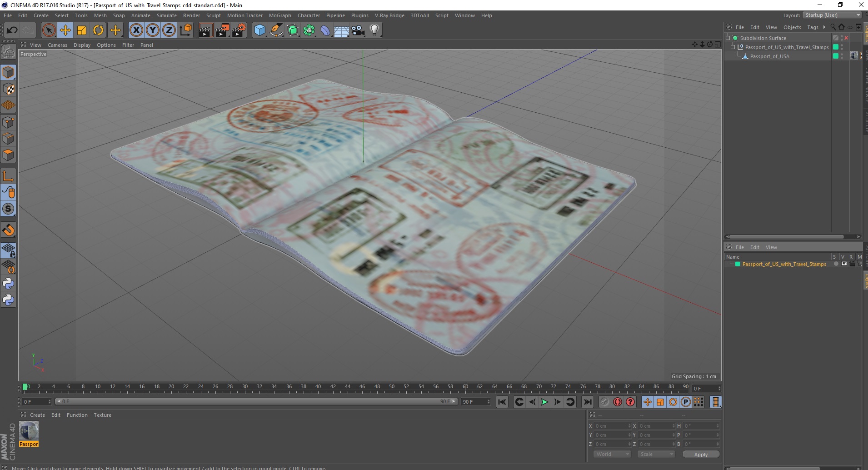Click the timeline end frame field 90 F
The width and height of the screenshot is (868, 470).
[x=475, y=402]
